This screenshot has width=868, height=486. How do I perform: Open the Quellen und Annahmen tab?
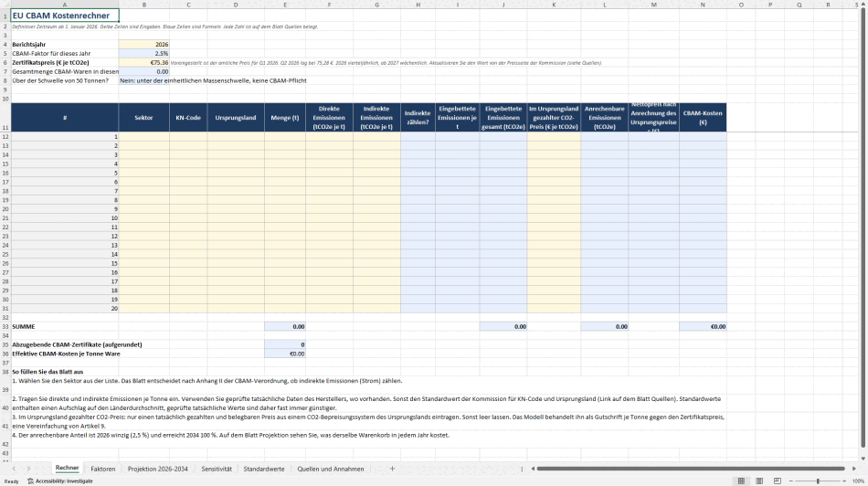[x=331, y=469]
